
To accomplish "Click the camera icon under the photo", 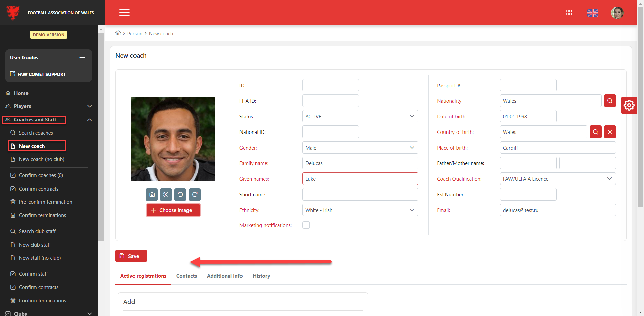I will 152,195.
